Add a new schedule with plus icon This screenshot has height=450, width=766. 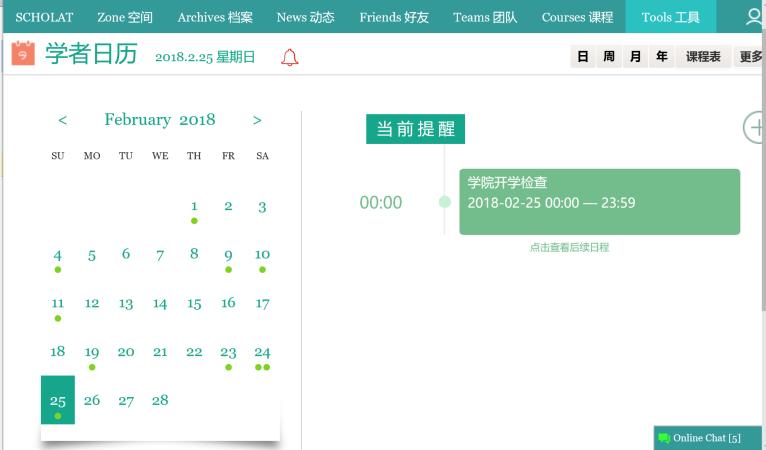click(755, 128)
